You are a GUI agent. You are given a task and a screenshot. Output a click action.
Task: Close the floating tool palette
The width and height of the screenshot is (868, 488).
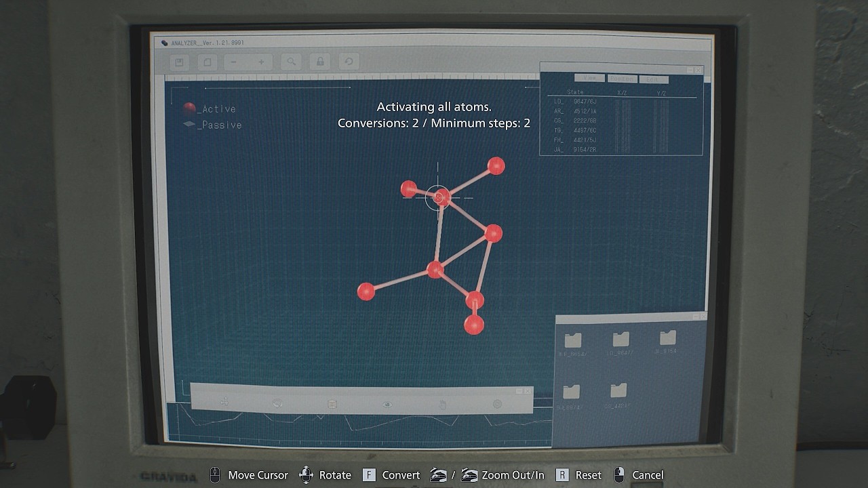point(528,391)
